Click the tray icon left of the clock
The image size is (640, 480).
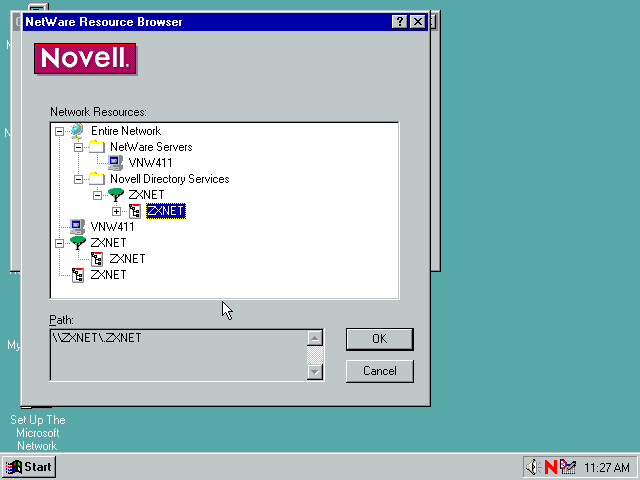(x=567, y=467)
